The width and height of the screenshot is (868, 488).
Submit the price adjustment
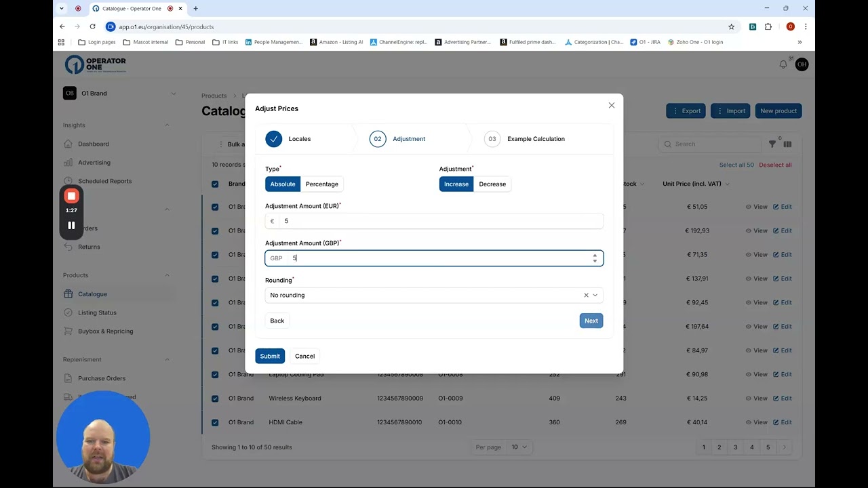pyautogui.click(x=270, y=356)
